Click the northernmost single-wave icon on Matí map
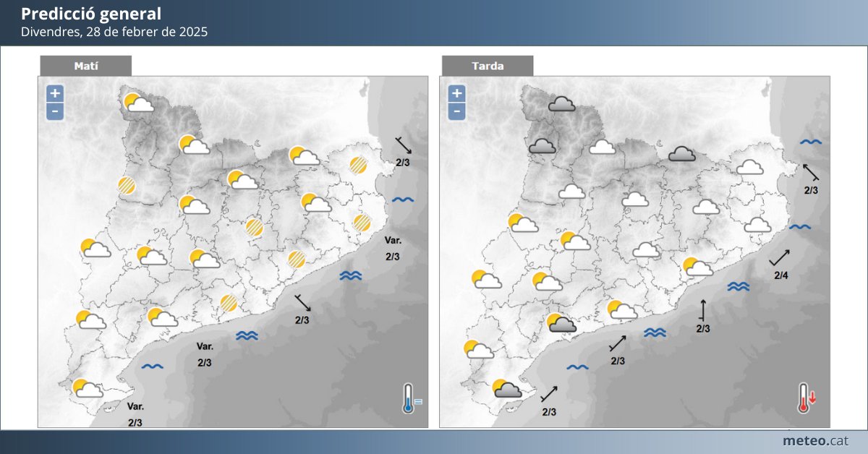 [403, 200]
